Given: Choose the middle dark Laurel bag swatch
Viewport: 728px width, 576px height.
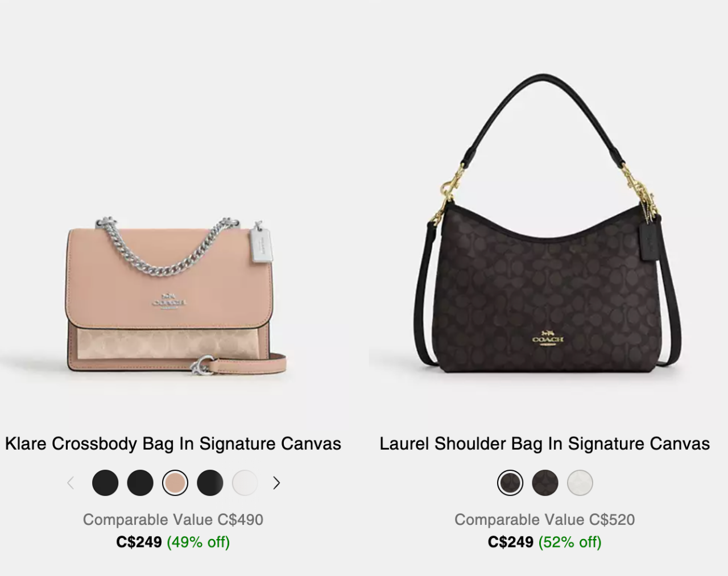Looking at the screenshot, I should pyautogui.click(x=545, y=483).
